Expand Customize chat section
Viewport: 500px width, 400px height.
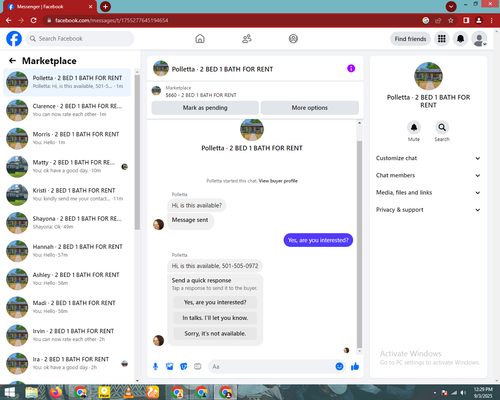(x=428, y=158)
